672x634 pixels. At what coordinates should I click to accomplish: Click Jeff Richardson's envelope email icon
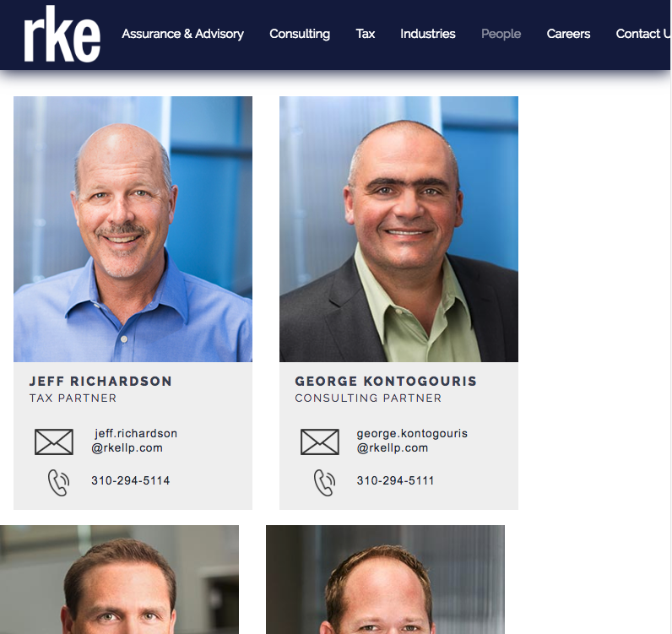click(54, 442)
